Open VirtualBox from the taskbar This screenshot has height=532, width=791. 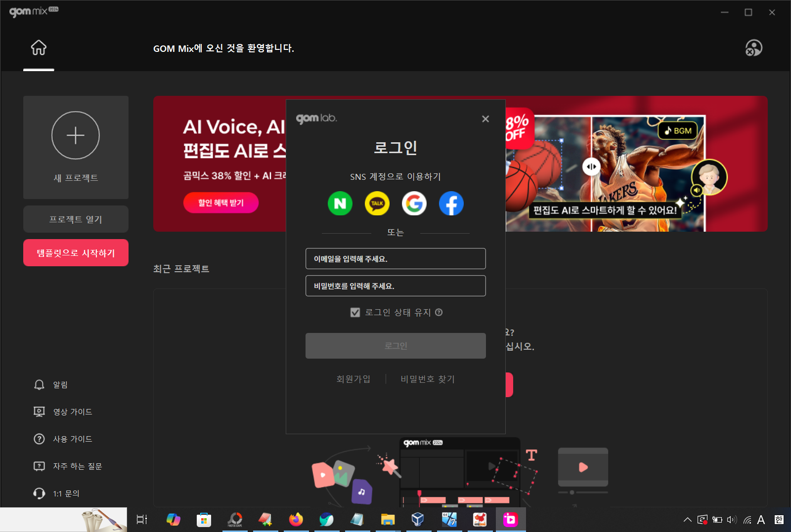(x=418, y=520)
